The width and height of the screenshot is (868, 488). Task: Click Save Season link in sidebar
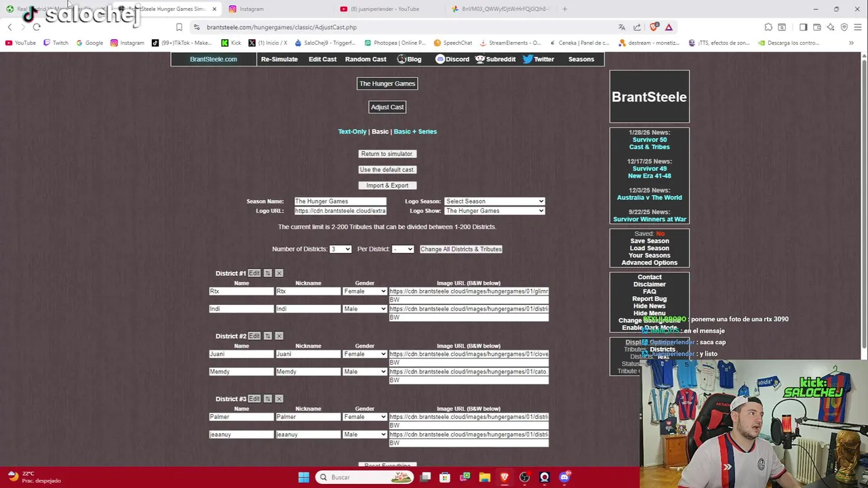point(649,241)
